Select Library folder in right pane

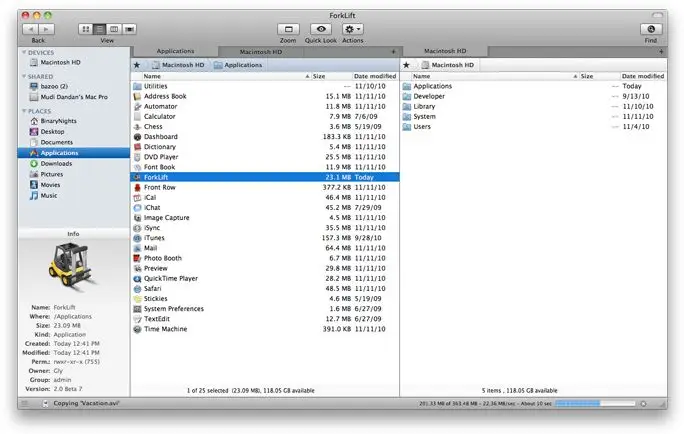pos(533,106)
